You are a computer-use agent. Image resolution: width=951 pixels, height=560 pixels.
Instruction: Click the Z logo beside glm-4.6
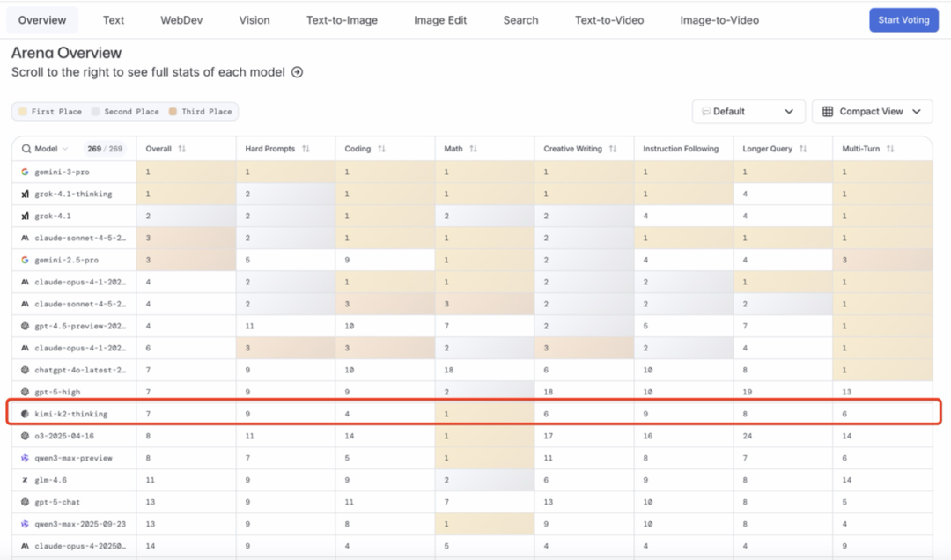pyautogui.click(x=25, y=480)
